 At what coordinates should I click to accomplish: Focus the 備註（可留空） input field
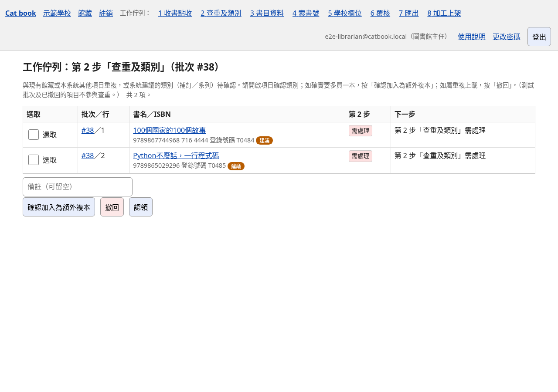tap(78, 187)
